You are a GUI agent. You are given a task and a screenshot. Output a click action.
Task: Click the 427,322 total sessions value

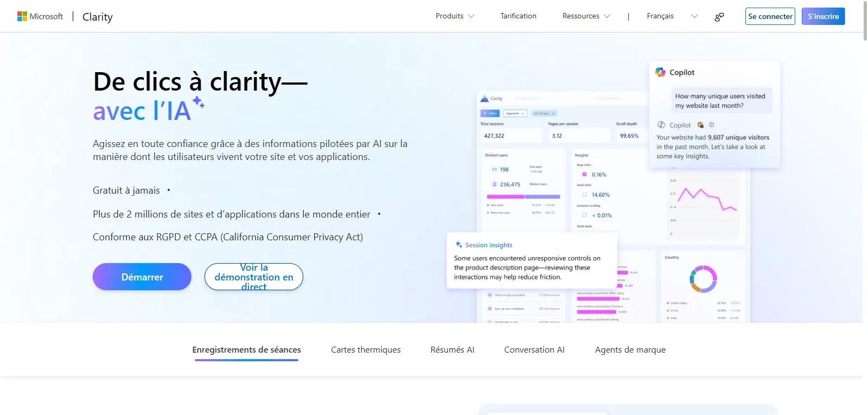point(494,136)
